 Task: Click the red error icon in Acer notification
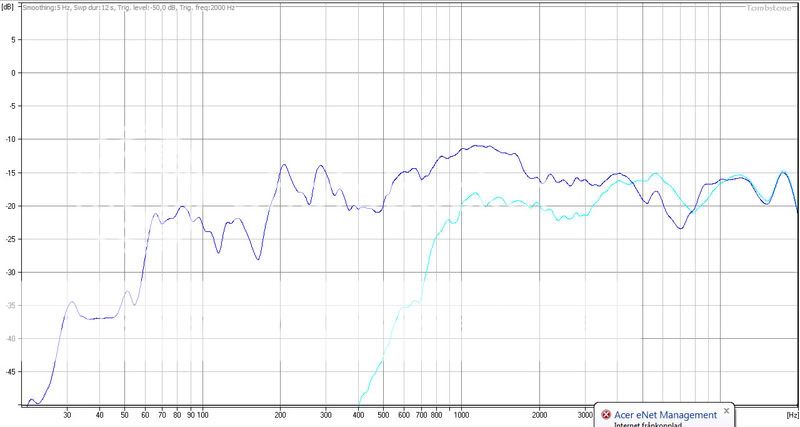pos(606,414)
